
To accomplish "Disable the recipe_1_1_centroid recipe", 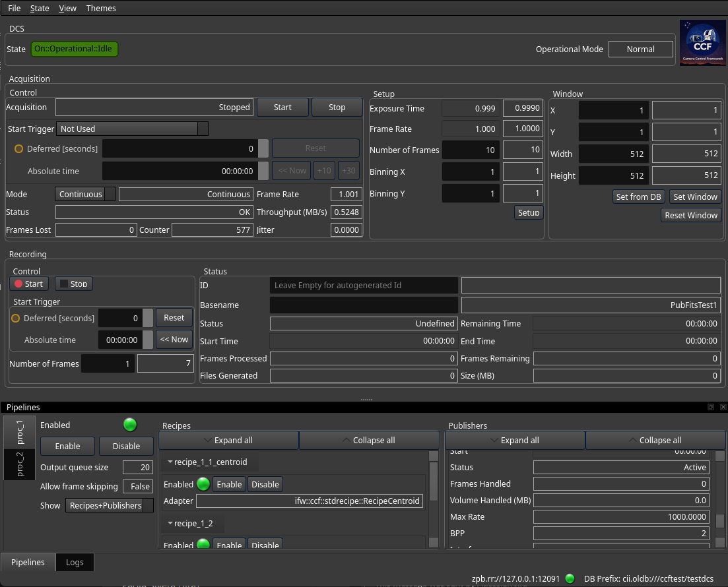I will pyautogui.click(x=265, y=484).
